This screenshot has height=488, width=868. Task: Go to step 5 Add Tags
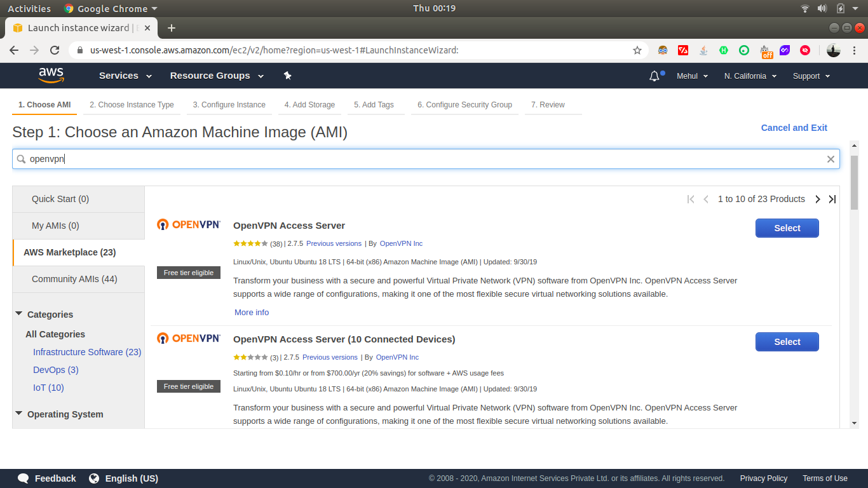374,105
